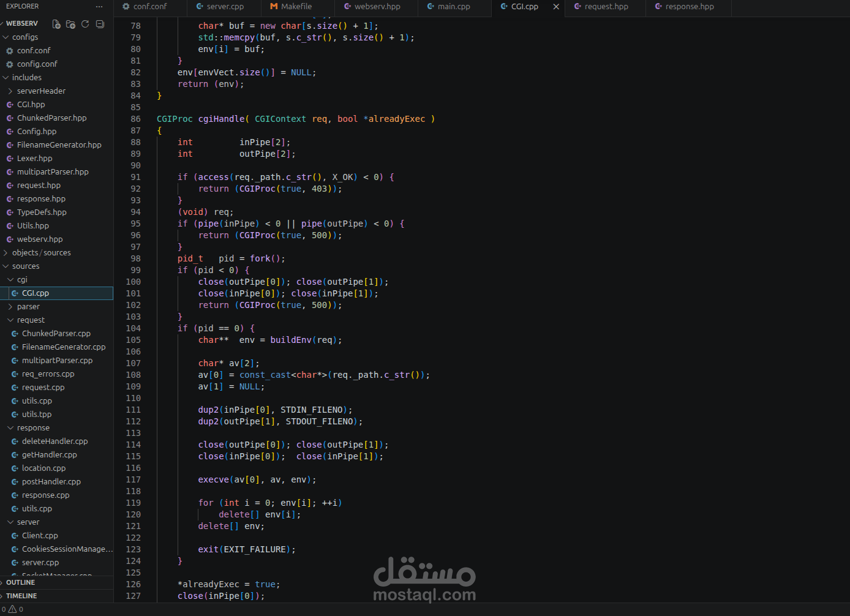Collapse all folders using the collapse icon
This screenshot has height=616, width=850.
tap(100, 24)
